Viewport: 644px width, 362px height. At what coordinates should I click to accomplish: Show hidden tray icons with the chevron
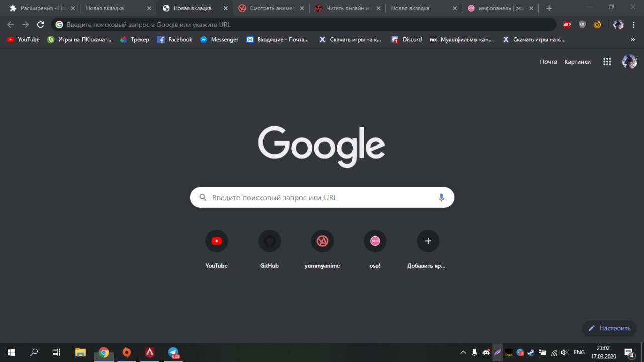pos(463,352)
